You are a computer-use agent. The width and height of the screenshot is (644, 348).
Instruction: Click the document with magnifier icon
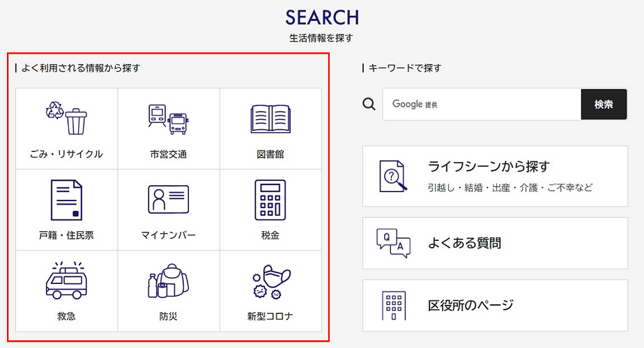pos(391,176)
